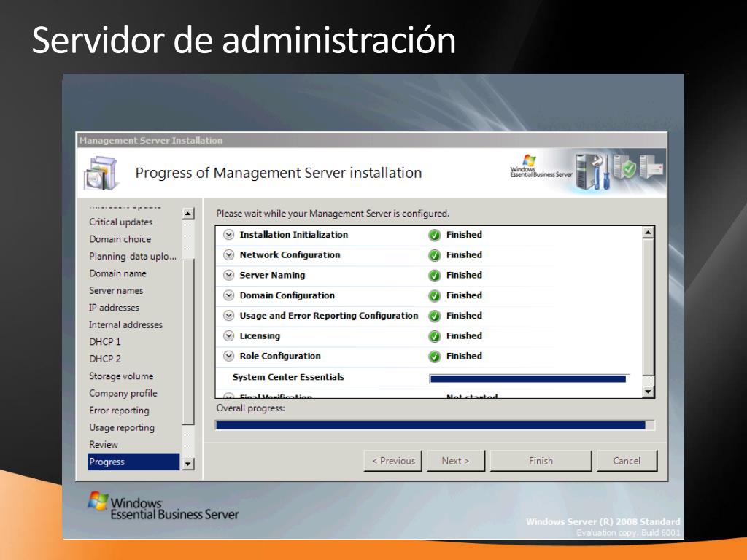Click the Windows Server 2008 Standard watermark text
Image resolution: width=747 pixels, height=560 pixels.
603,521
